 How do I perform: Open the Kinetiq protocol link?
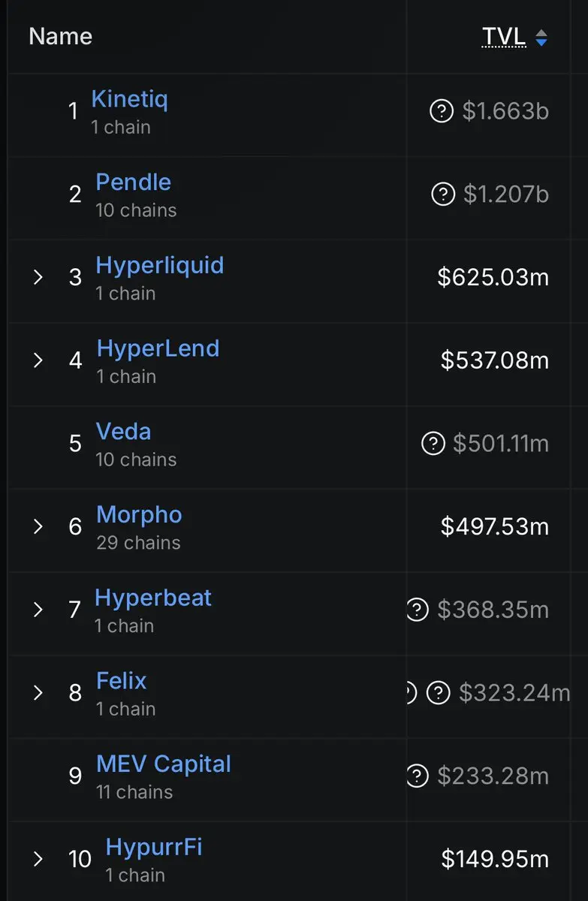pos(129,99)
